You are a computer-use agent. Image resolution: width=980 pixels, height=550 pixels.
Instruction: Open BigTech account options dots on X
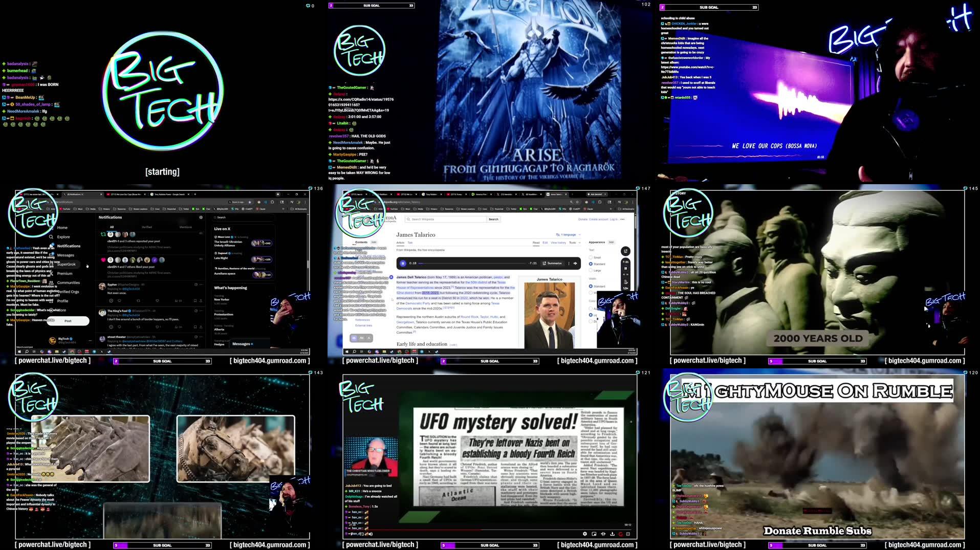point(90,341)
